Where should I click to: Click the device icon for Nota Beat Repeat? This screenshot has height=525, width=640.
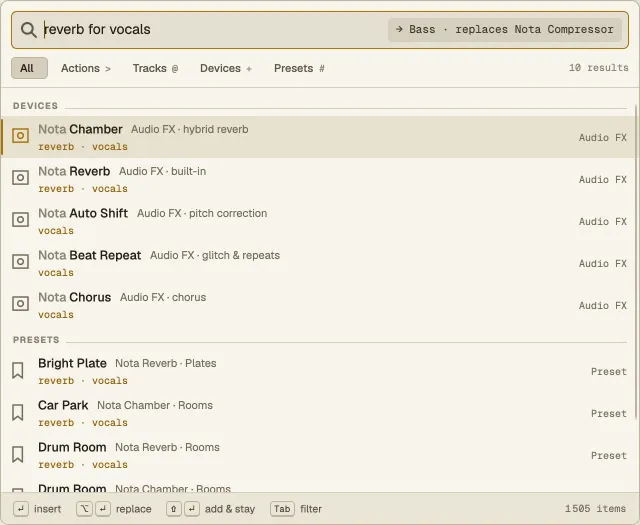[x=20, y=262]
